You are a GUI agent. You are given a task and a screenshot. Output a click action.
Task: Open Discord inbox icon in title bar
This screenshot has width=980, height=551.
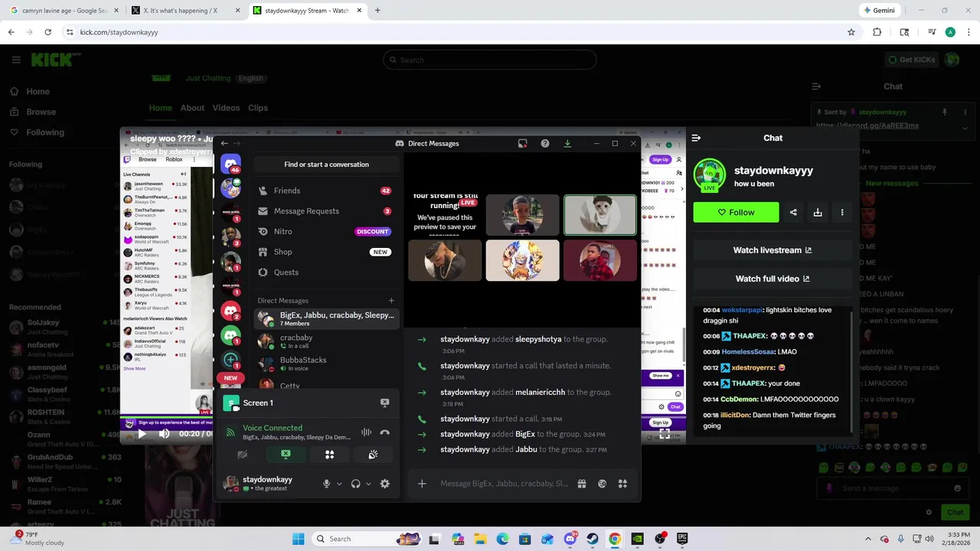tap(522, 143)
